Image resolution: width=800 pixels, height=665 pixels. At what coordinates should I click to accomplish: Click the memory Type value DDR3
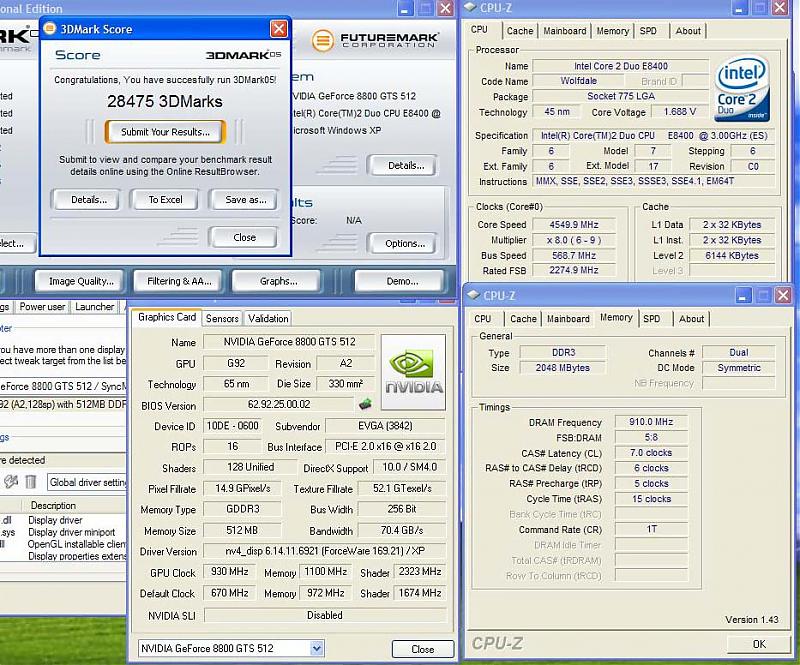click(563, 353)
